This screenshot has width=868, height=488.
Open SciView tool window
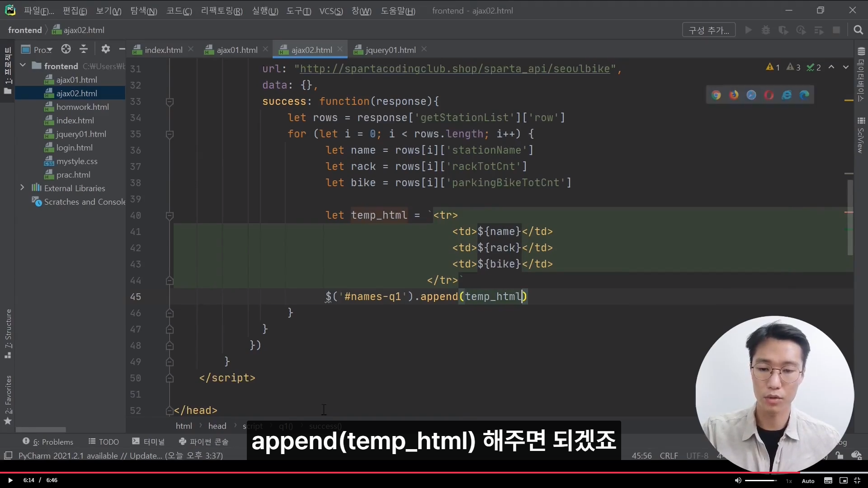pyautogui.click(x=861, y=136)
